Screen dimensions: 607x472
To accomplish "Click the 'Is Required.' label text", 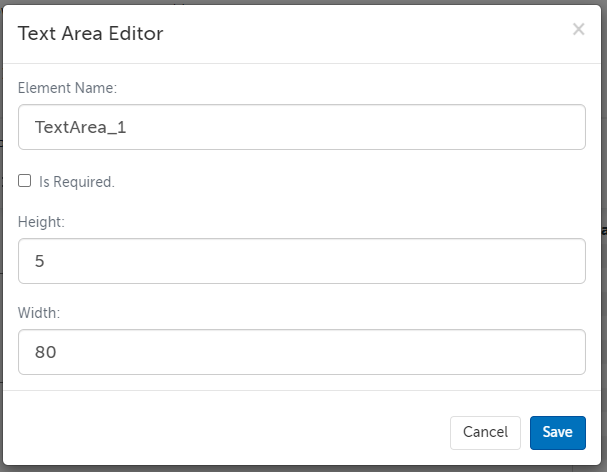I will click(x=77, y=182).
